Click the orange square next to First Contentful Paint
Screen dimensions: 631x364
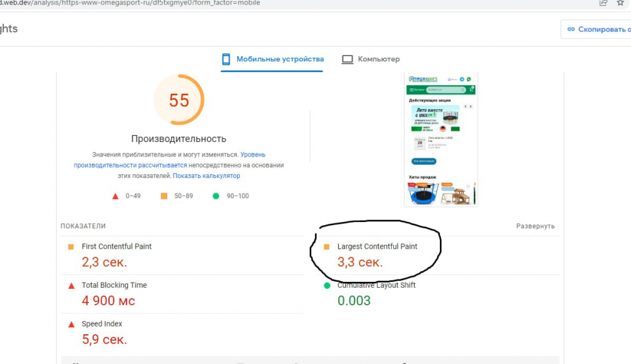click(x=71, y=247)
